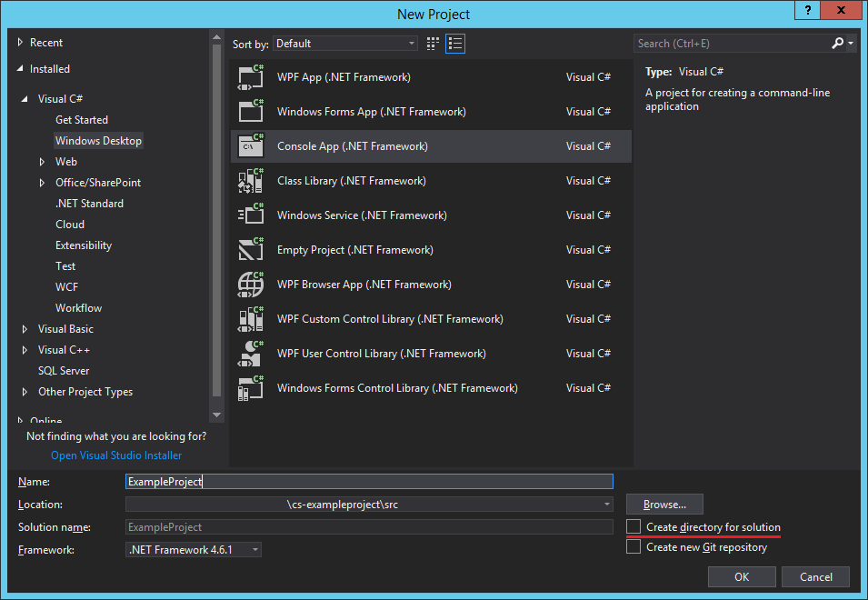Viewport: 868px width, 600px height.
Task: Click the Browse... button
Action: pyautogui.click(x=664, y=505)
